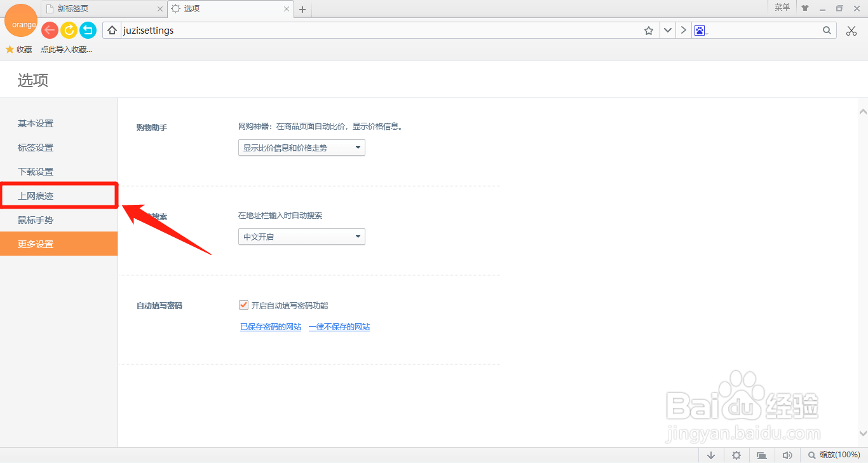Screen dimensions: 868x463
Task: Click the home icon beside the address bar
Action: pos(112,30)
